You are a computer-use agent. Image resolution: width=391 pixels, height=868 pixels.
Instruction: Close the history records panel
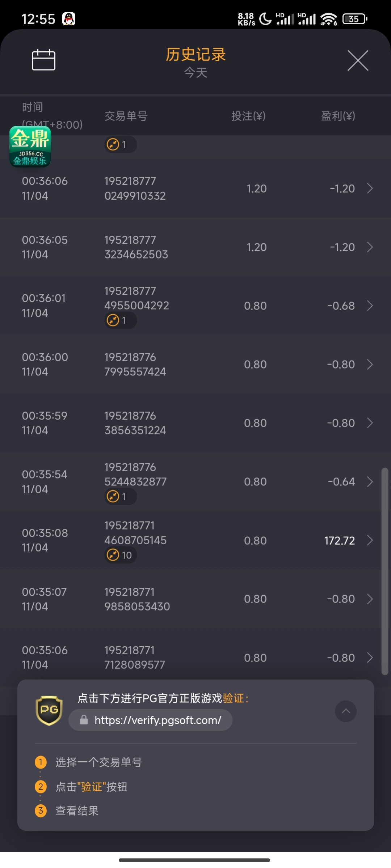[358, 60]
